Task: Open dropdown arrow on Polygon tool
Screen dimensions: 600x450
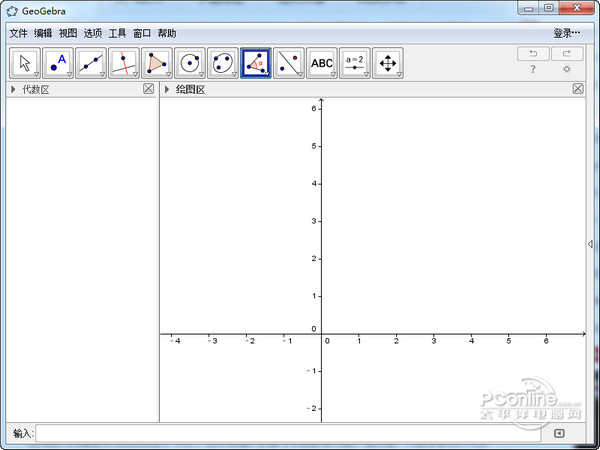Action: 169,74
